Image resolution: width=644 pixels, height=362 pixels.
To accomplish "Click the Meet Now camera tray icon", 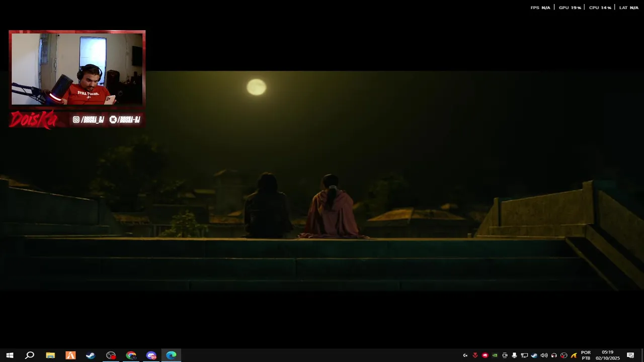I will click(505, 355).
